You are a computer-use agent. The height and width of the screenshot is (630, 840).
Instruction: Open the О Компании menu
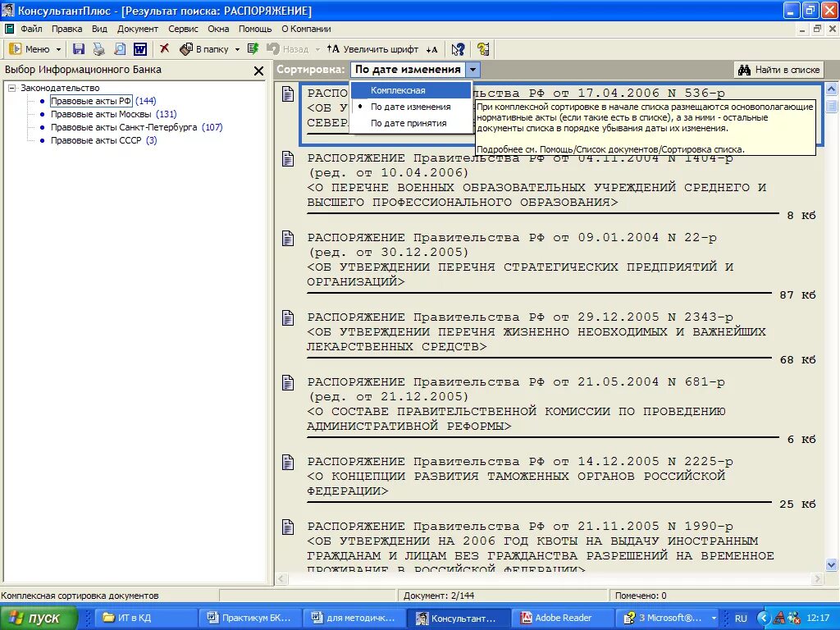coord(307,29)
